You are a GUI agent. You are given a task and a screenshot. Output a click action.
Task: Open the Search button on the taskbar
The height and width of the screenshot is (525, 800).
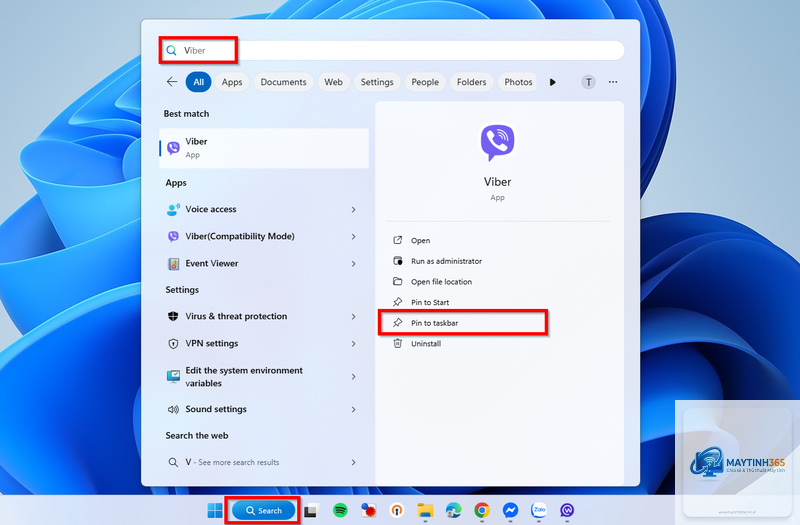point(264,510)
